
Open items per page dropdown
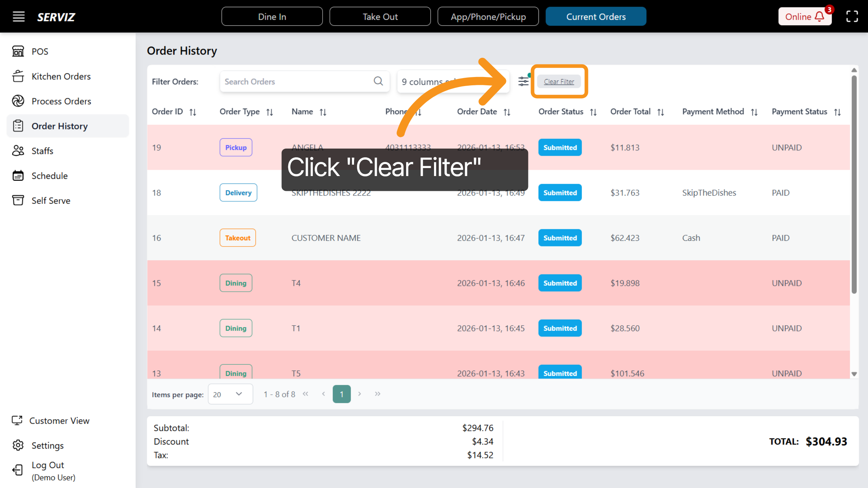point(230,394)
